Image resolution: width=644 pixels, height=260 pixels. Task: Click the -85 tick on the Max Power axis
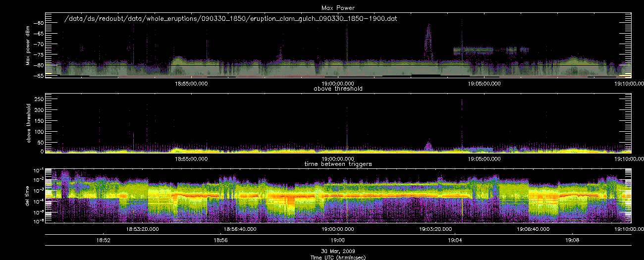38,76
